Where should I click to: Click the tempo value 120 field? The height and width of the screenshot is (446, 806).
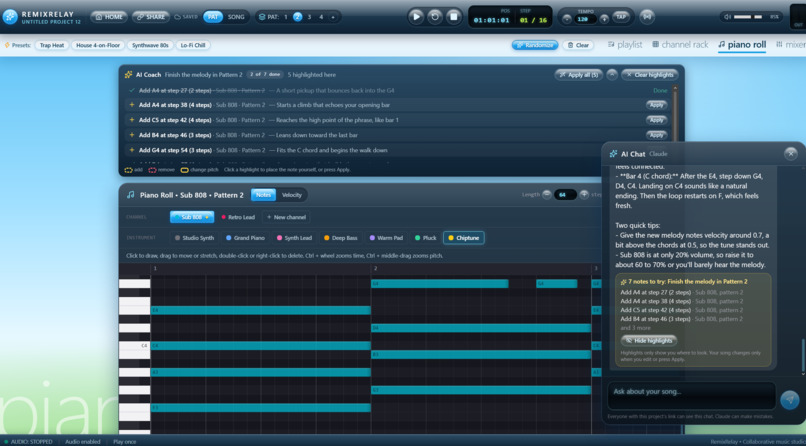585,19
